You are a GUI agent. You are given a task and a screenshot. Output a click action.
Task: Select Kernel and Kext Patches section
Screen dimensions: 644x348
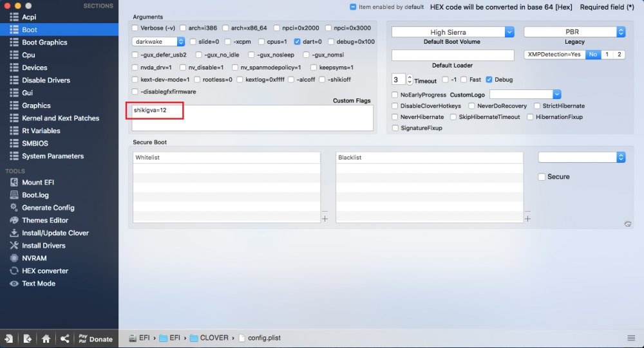coord(59,118)
